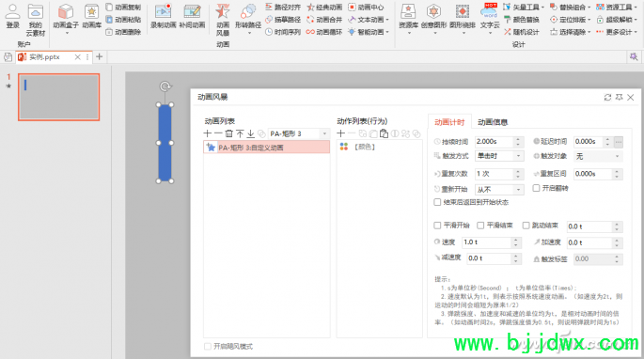Click trash icon in 动画列表 toolbar
This screenshot has width=644, height=359.
(229, 133)
